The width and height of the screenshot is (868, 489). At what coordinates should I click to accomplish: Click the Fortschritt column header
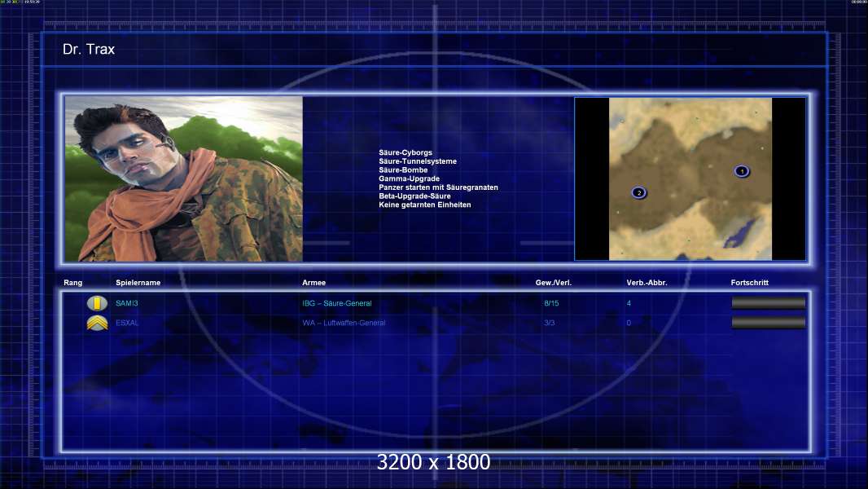(x=750, y=283)
